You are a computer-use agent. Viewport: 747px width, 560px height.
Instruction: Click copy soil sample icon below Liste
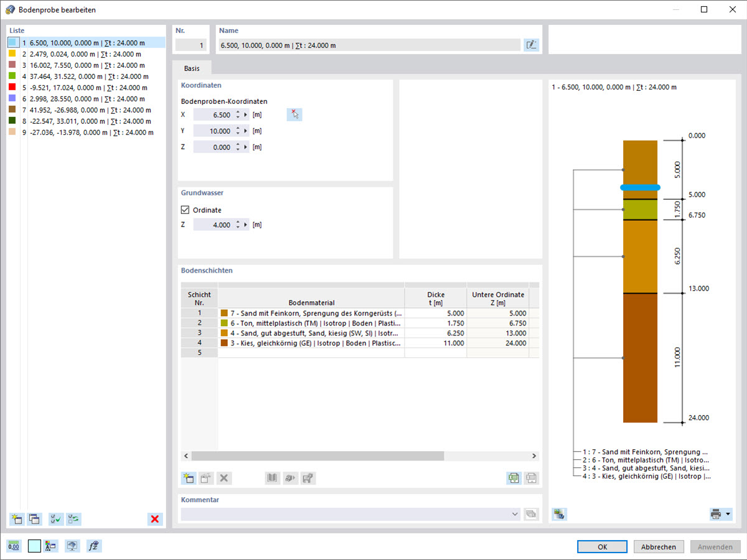point(34,519)
